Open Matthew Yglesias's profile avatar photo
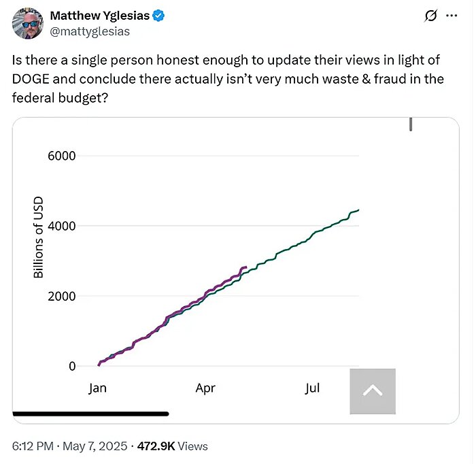Viewport: 476px width, 464px height. pos(27,22)
